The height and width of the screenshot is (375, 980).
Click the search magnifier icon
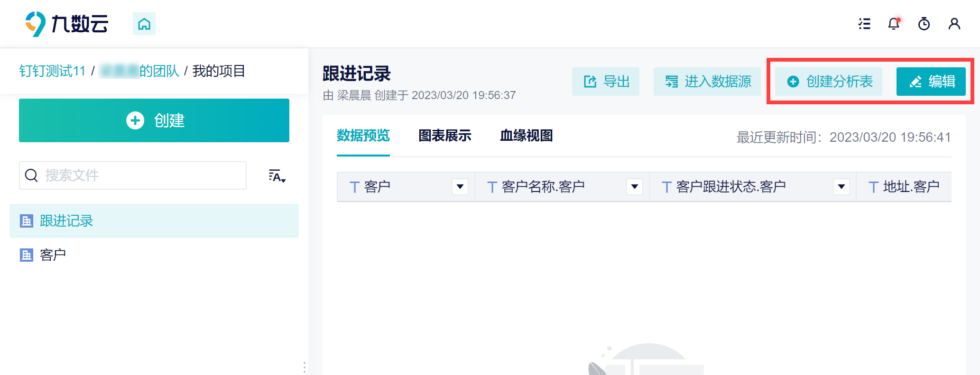pos(31,175)
